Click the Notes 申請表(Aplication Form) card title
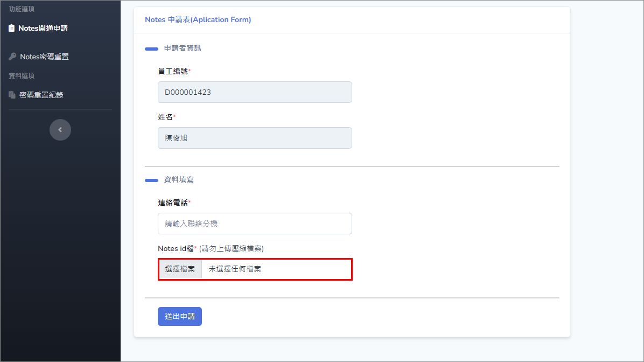 click(x=198, y=20)
